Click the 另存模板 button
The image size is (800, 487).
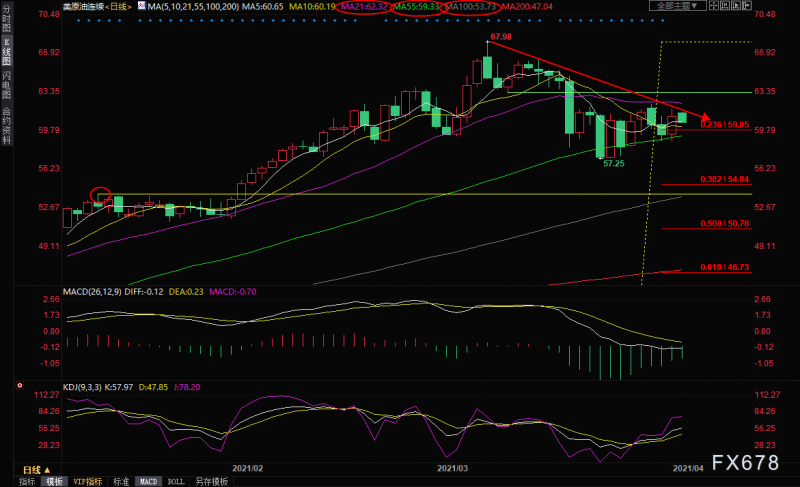(211, 481)
